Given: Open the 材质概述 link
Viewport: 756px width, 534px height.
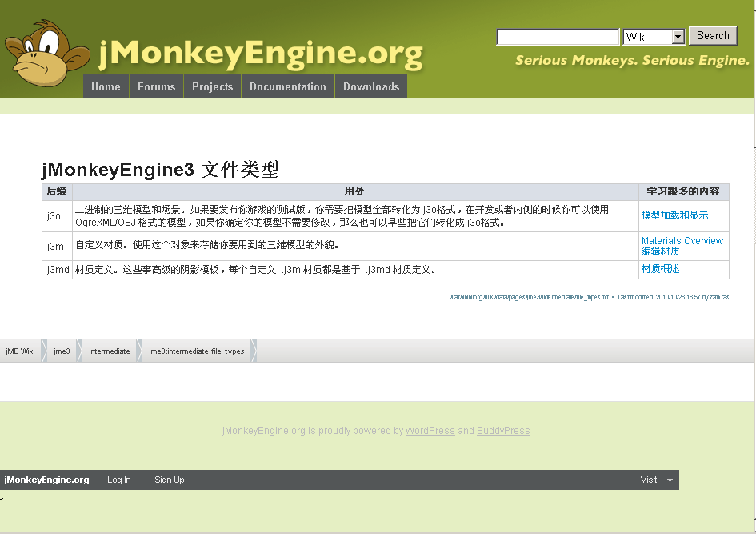Looking at the screenshot, I should [x=660, y=269].
